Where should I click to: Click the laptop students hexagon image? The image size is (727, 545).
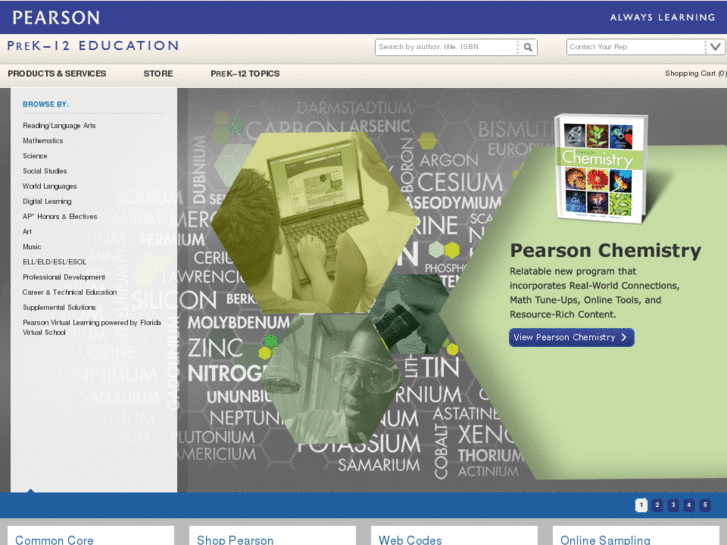point(314,223)
